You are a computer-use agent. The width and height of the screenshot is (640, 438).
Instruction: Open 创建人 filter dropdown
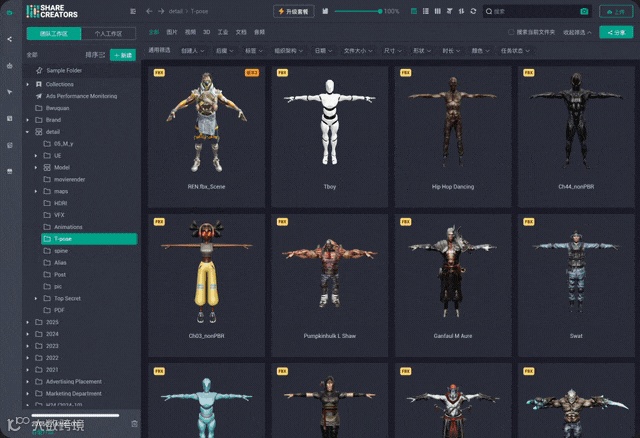click(192, 51)
